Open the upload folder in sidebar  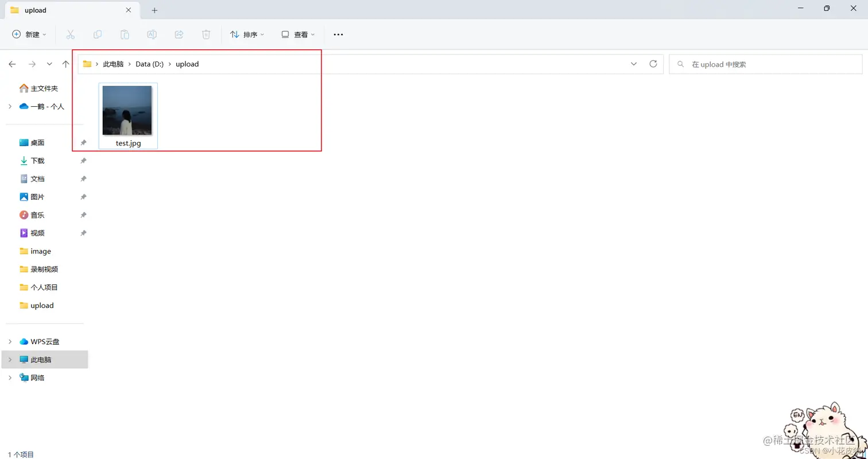click(x=37, y=305)
